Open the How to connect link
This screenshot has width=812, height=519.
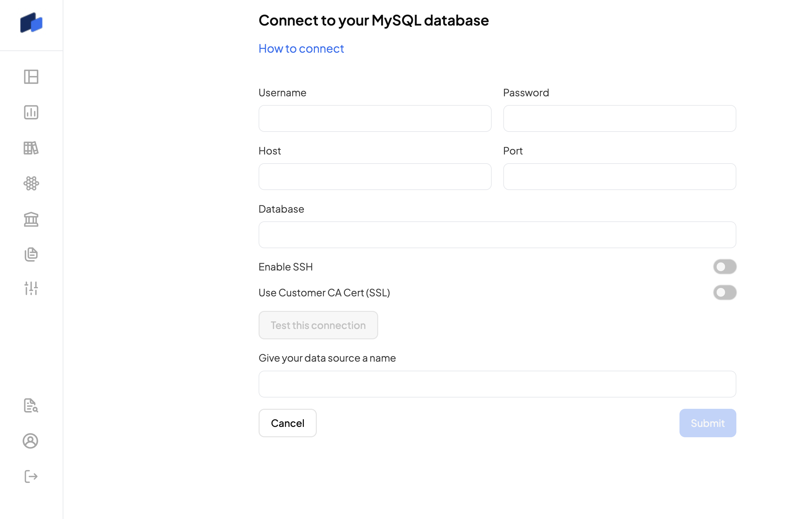pyautogui.click(x=301, y=48)
